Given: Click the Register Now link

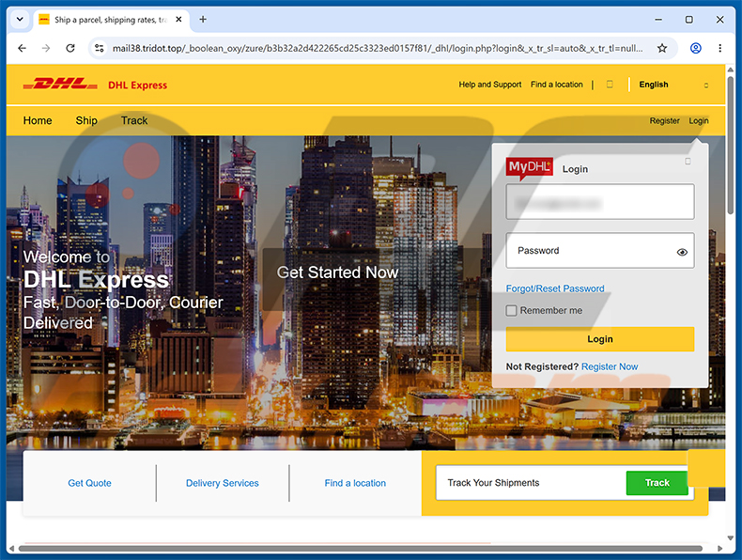Looking at the screenshot, I should pos(610,366).
